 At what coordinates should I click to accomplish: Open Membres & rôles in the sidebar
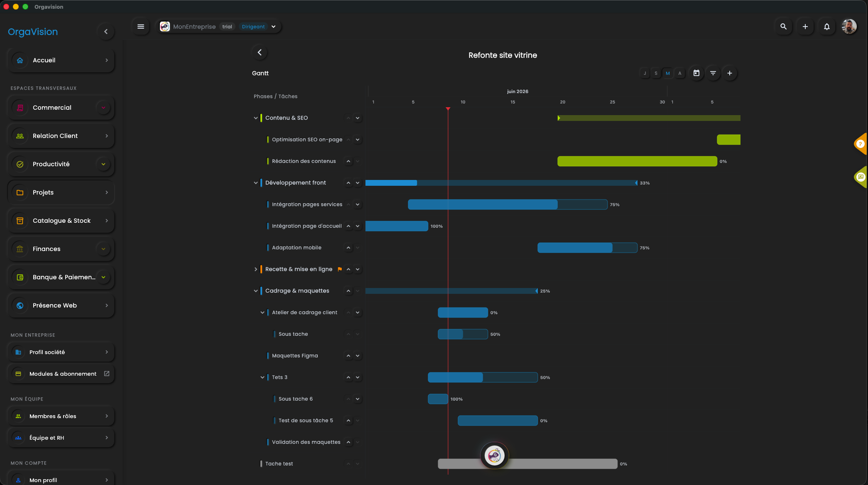tap(61, 416)
